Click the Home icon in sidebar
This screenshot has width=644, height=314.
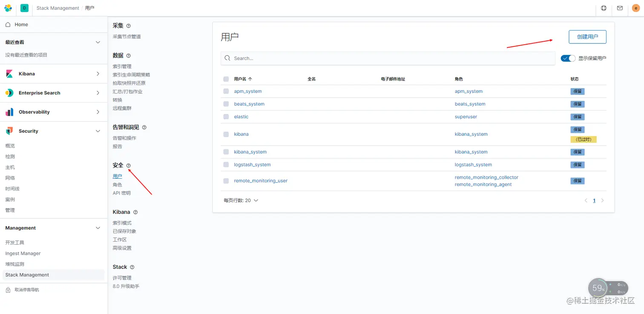tap(8, 25)
